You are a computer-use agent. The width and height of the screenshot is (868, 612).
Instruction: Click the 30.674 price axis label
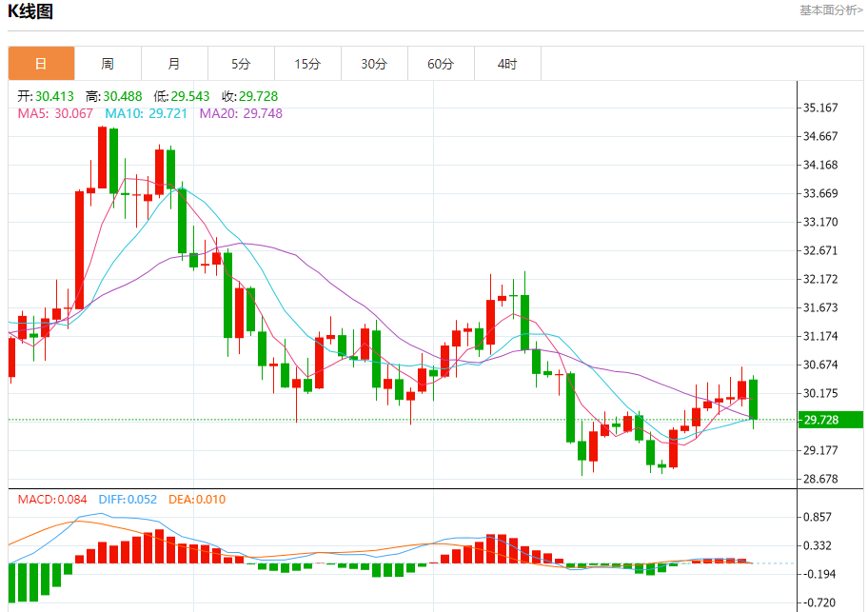coord(820,365)
